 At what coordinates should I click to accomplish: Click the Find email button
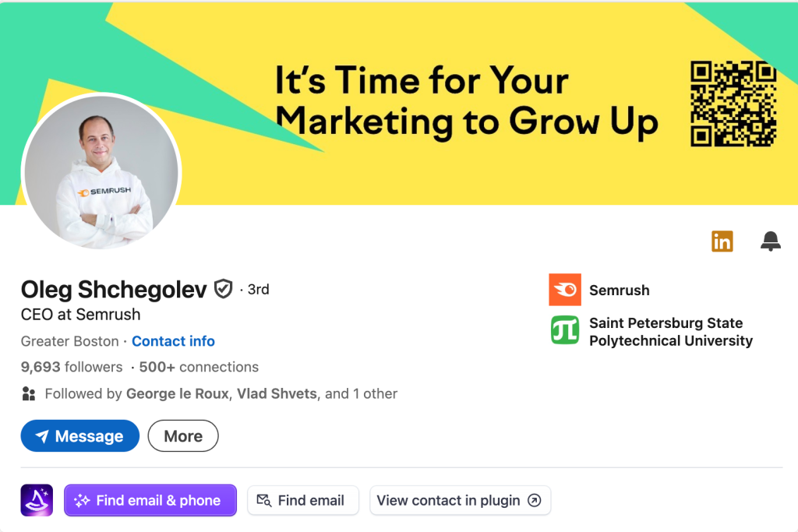tap(302, 500)
